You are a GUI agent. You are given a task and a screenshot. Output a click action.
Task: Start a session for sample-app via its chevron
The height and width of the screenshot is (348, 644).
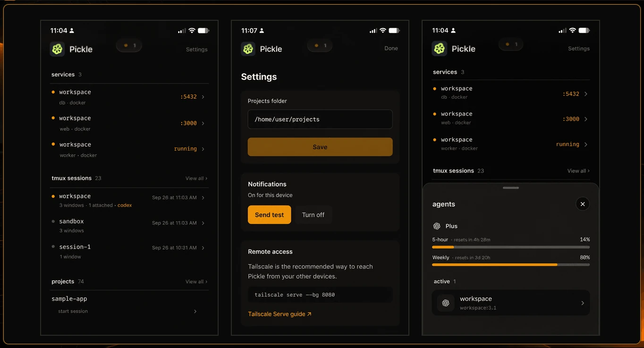[195, 311]
